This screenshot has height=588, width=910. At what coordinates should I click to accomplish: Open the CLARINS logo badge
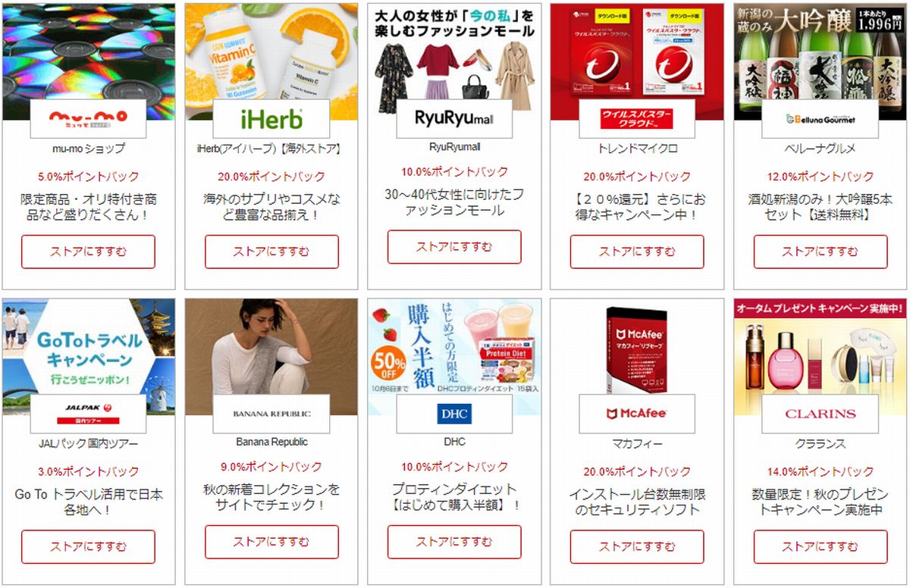coord(820,414)
